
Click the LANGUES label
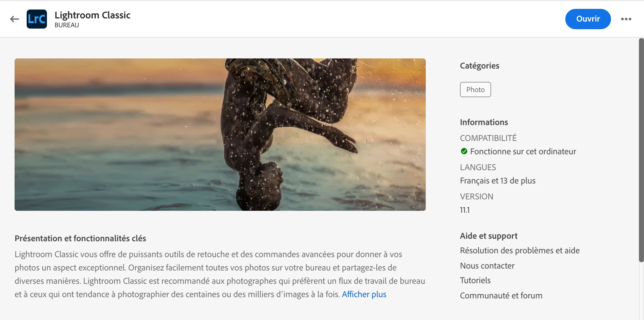(x=478, y=167)
